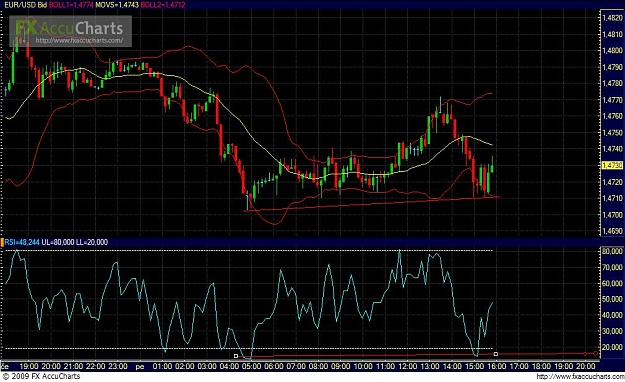Click the 21:00 time axis label

coord(74,366)
